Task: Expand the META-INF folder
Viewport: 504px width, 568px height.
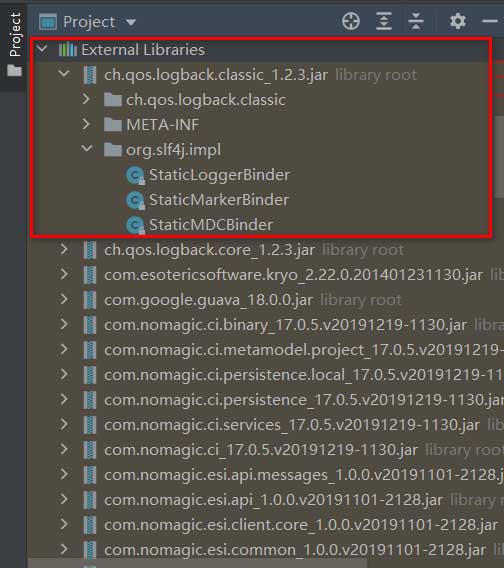Action: pos(86,124)
